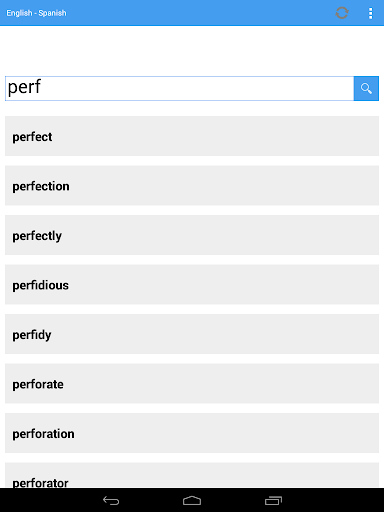Open the recent apps navigation icon
The width and height of the screenshot is (384, 512).
(x=273, y=500)
